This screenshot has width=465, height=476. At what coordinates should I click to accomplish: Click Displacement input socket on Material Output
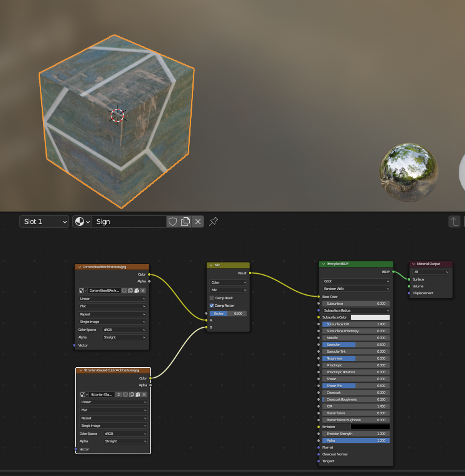coord(409,293)
